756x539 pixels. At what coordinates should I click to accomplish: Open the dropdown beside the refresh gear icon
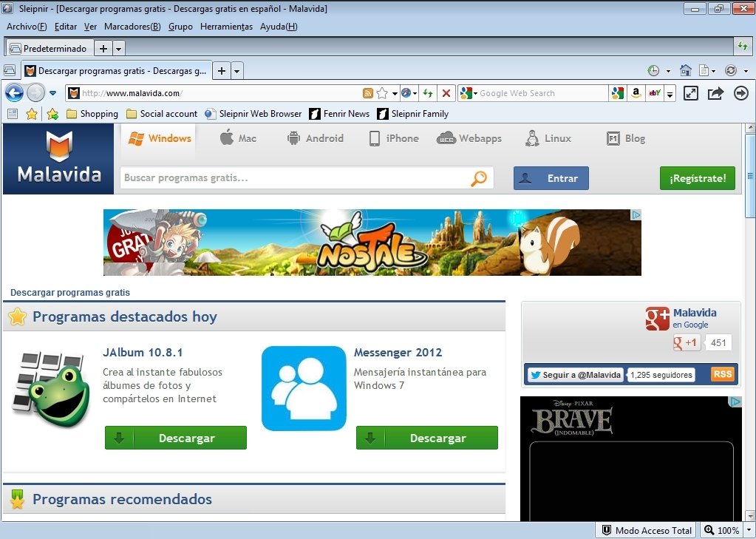746,72
